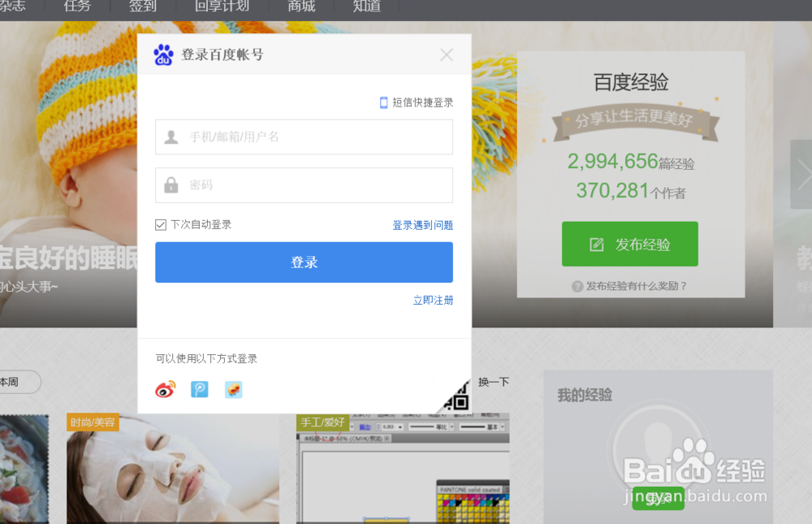812x524 pixels.
Task: Click the 370,281 authors count
Action: 612,191
